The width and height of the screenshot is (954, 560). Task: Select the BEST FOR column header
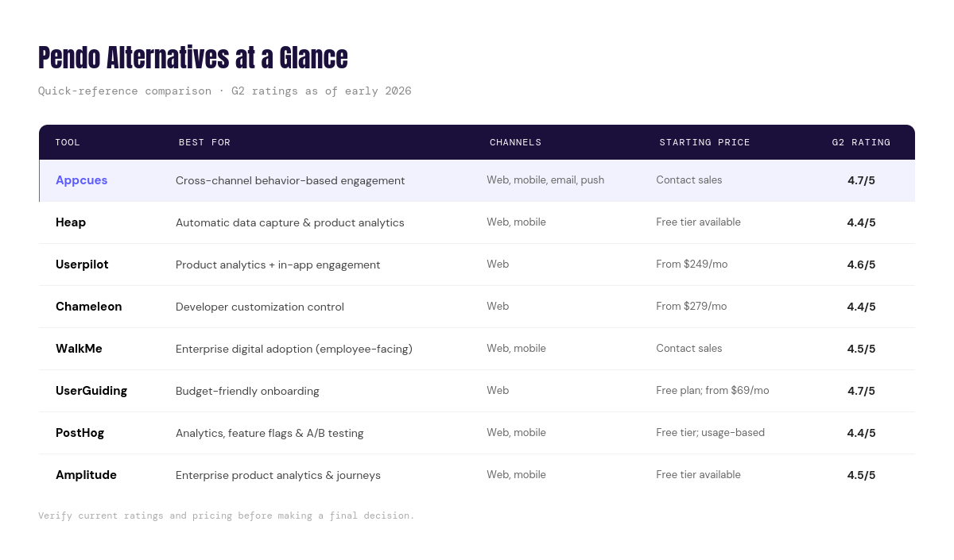click(204, 142)
